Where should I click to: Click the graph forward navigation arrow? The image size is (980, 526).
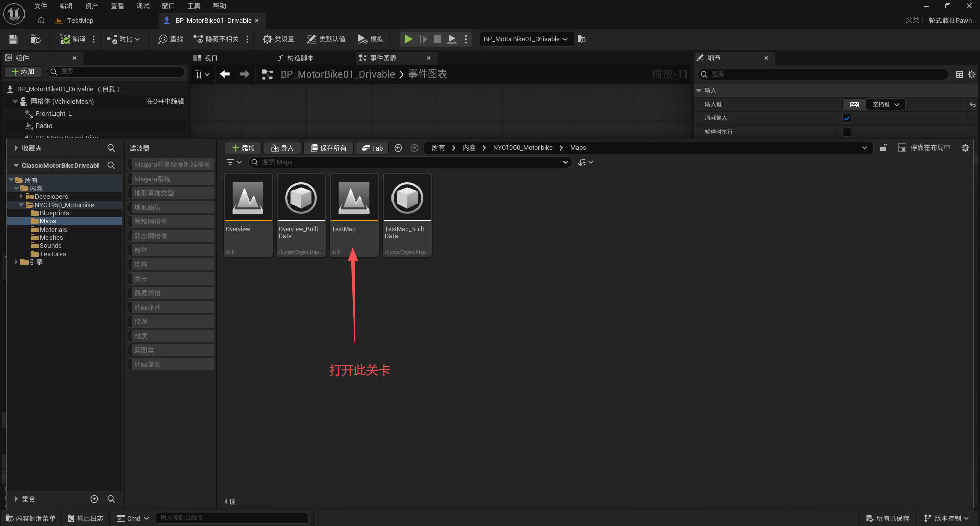(x=244, y=74)
